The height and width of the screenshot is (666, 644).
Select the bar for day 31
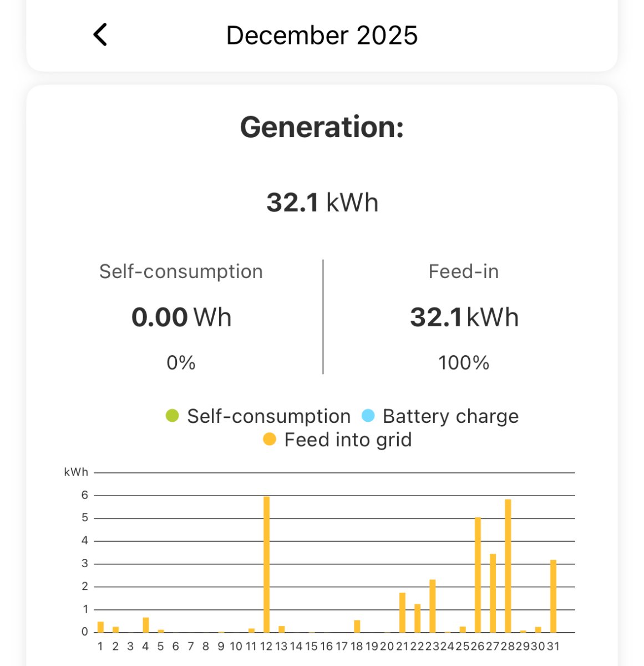click(x=553, y=596)
